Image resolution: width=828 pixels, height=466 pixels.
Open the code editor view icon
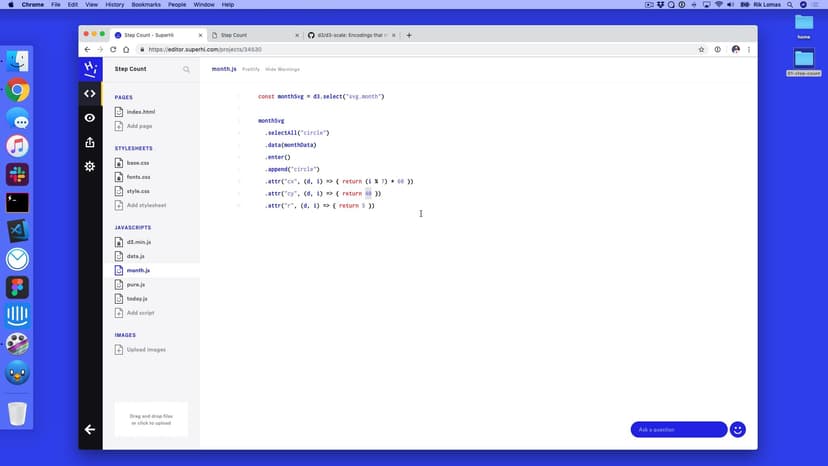coord(90,94)
